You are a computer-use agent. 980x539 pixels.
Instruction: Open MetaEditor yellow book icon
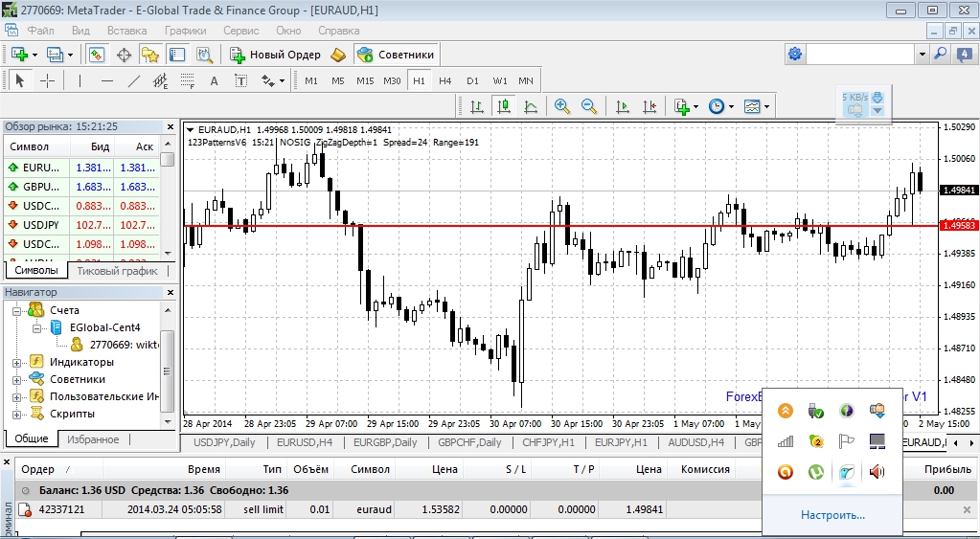(338, 55)
